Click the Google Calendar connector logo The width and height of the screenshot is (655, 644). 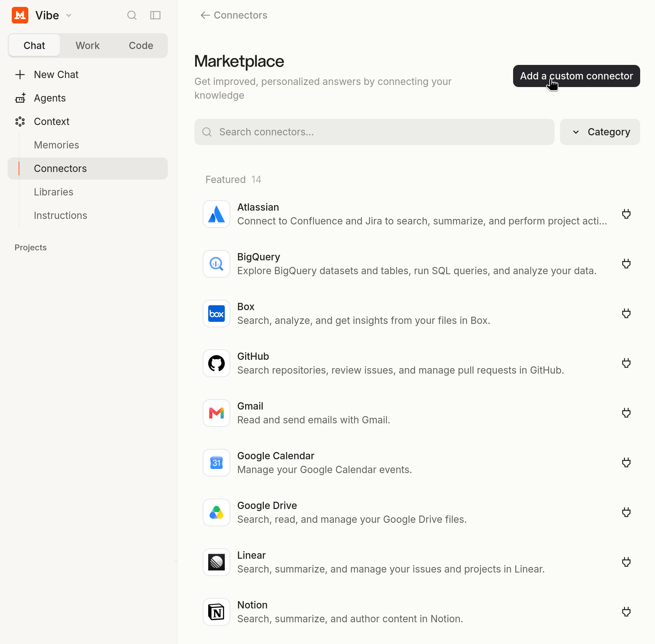(216, 463)
